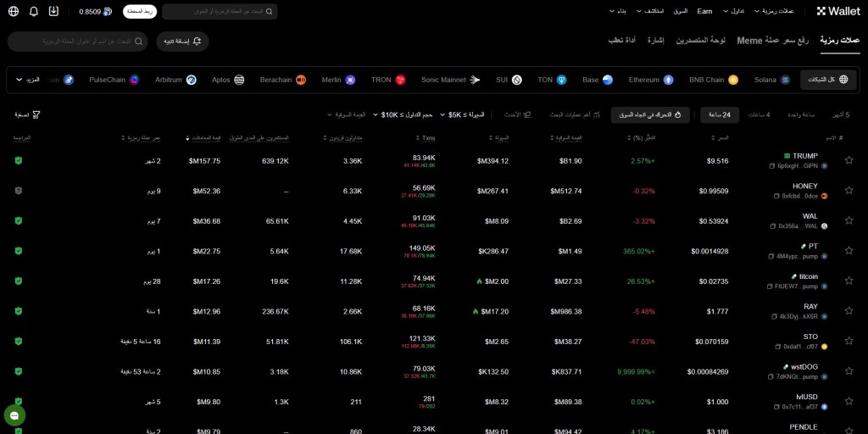The height and width of the screenshot is (434, 868).
Task: Expand the More networks dropdown
Action: 29,80
